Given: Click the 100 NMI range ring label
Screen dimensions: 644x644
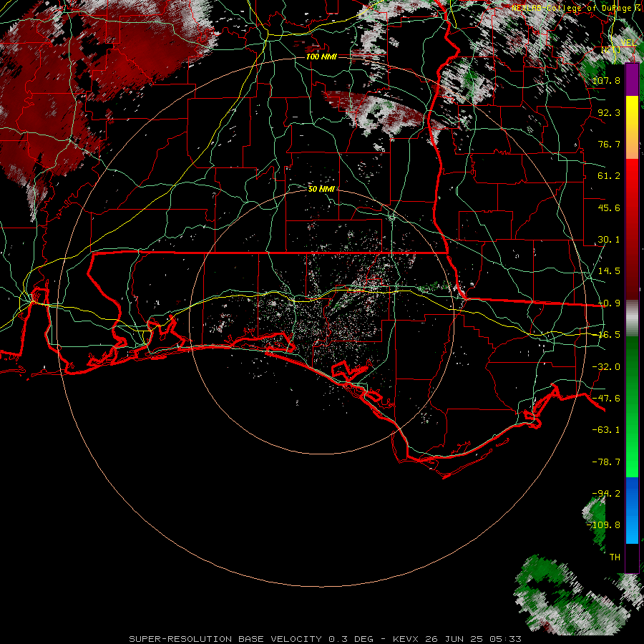Looking at the screenshot, I should 321,57.
